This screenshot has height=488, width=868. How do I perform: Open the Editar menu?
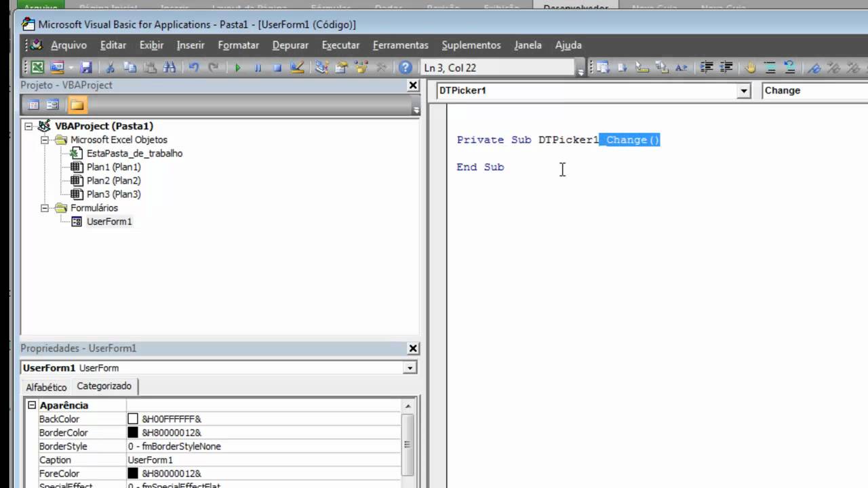pos(113,45)
